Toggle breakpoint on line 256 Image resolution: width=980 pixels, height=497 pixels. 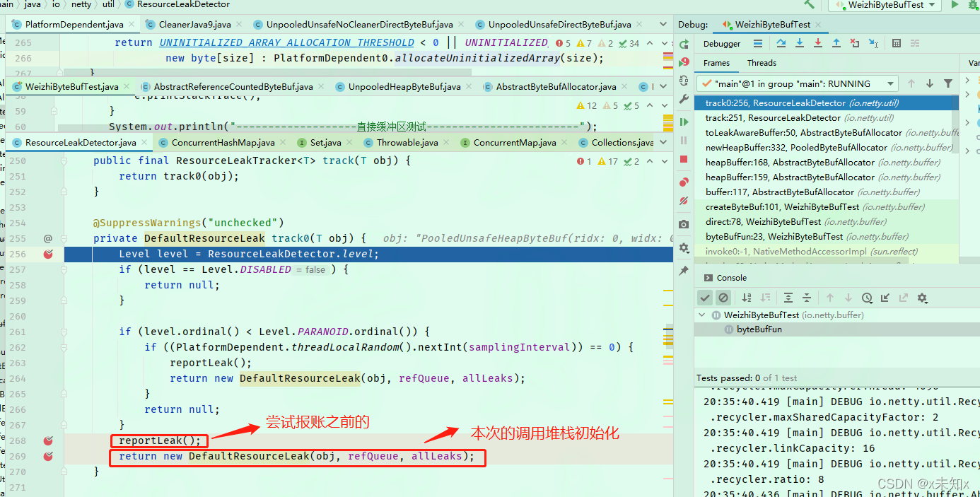48,254
